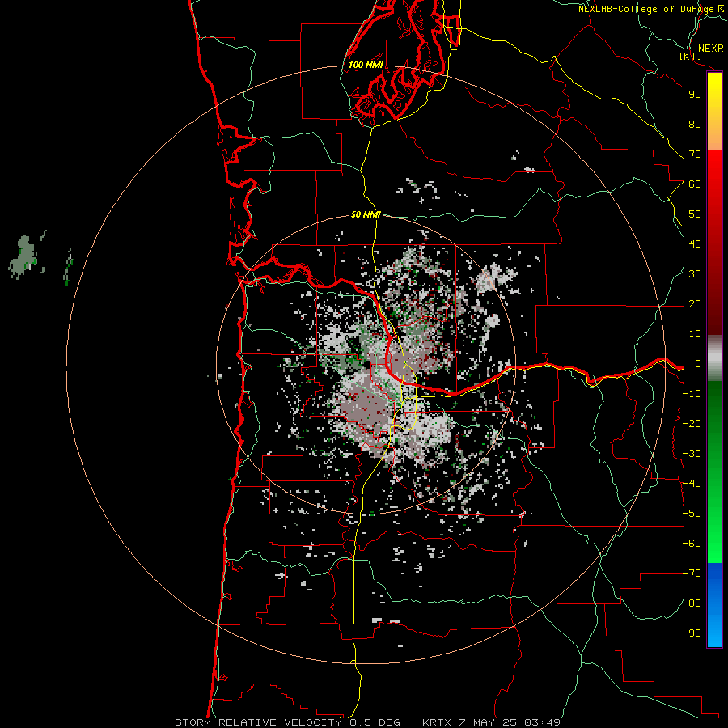Click the NEXR label above the scale

point(710,49)
